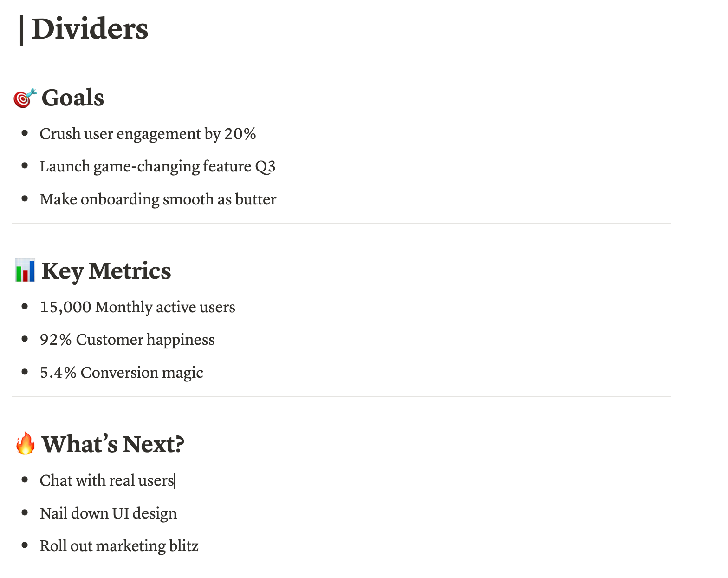Click the '15,000 Monthly active users' item

(x=137, y=307)
